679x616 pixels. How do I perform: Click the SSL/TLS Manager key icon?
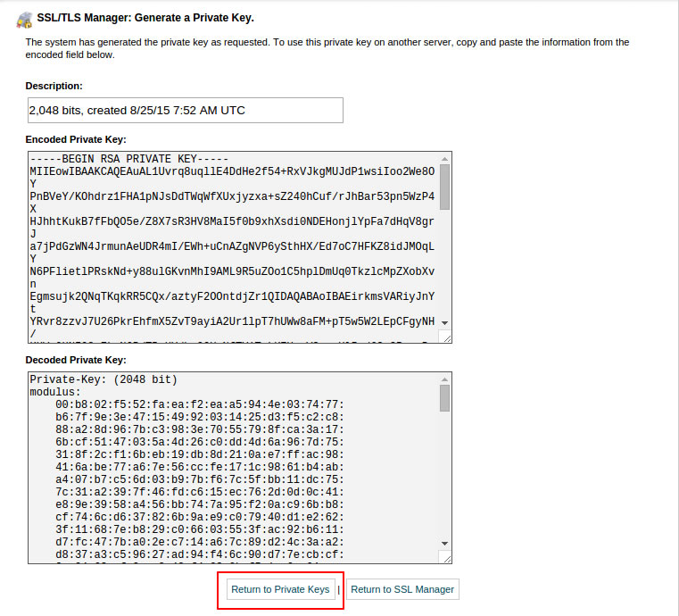coord(24,20)
